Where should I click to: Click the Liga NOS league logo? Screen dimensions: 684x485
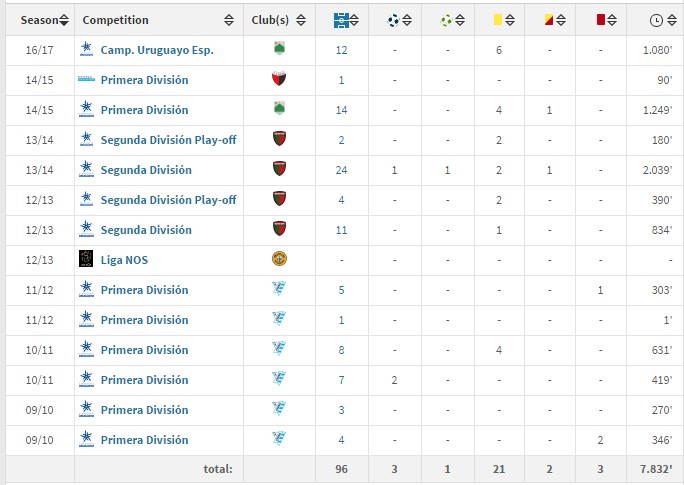point(86,259)
